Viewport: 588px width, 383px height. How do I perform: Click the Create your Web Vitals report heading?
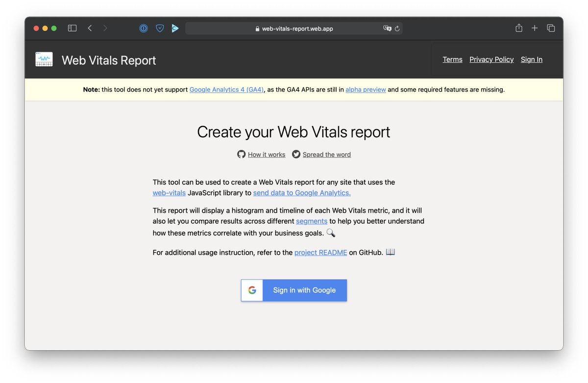(x=294, y=132)
